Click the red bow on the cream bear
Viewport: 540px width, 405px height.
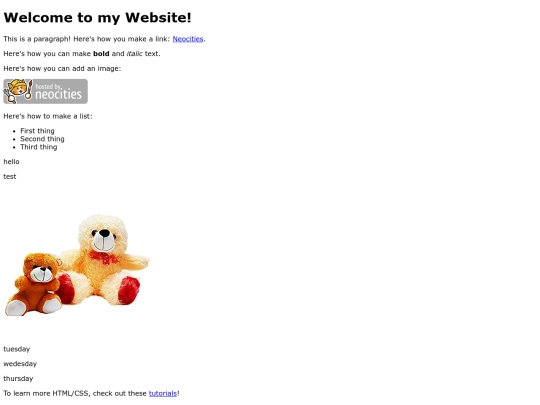[103, 258]
